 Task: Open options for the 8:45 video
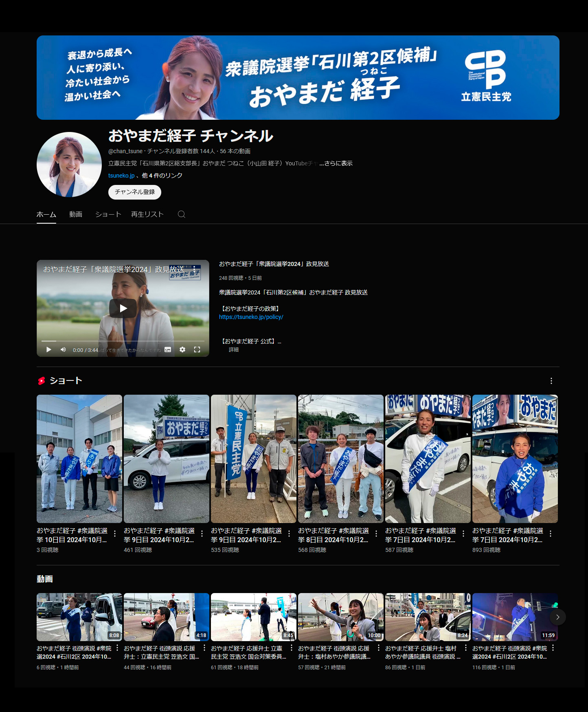[292, 648]
